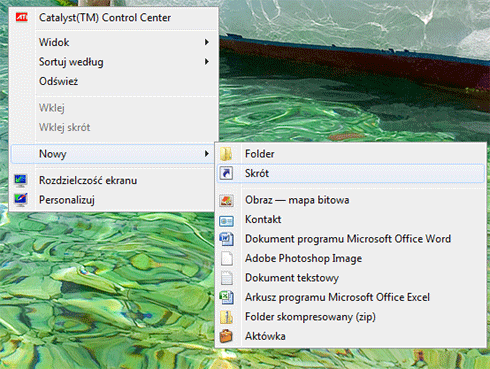Viewport: 490px width, 369px height.
Task: Select Nowy in the context menu
Action: click(x=113, y=154)
